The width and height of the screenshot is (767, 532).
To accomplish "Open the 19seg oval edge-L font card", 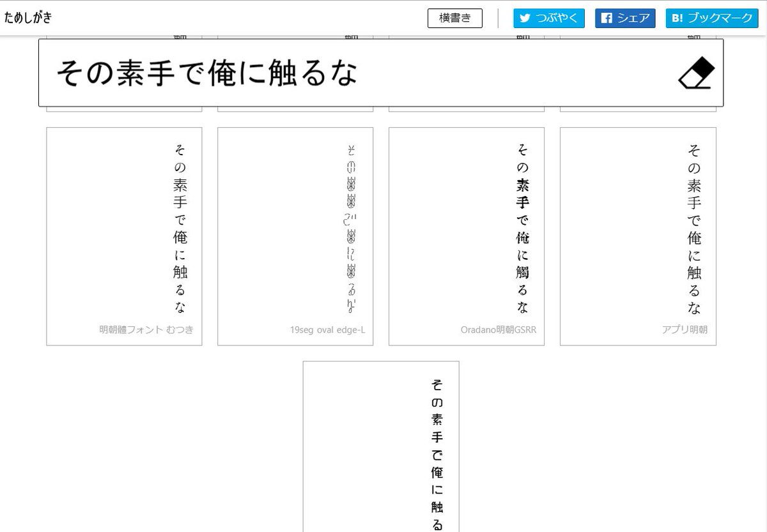I will [x=295, y=236].
